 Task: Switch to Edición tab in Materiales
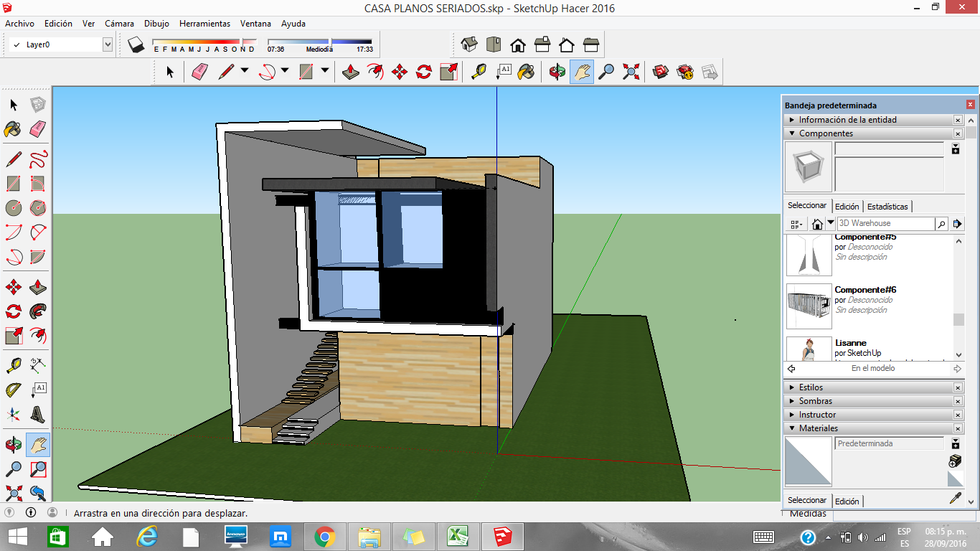pos(847,501)
